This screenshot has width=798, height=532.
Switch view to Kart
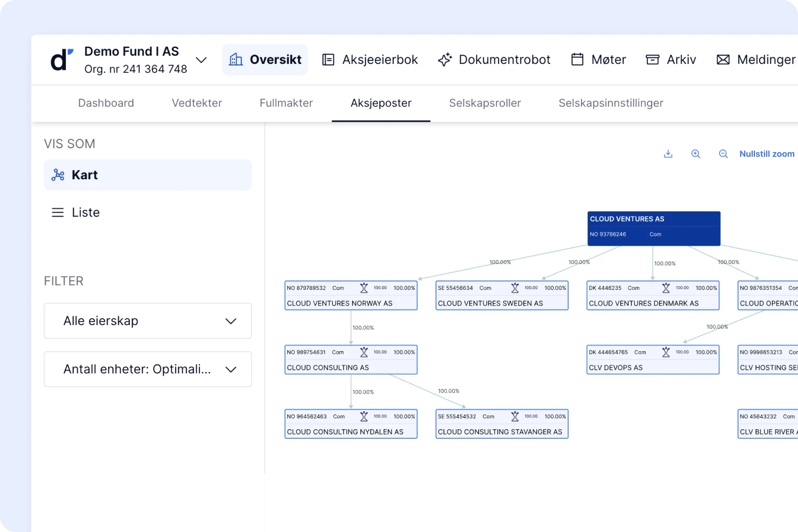[x=148, y=175]
